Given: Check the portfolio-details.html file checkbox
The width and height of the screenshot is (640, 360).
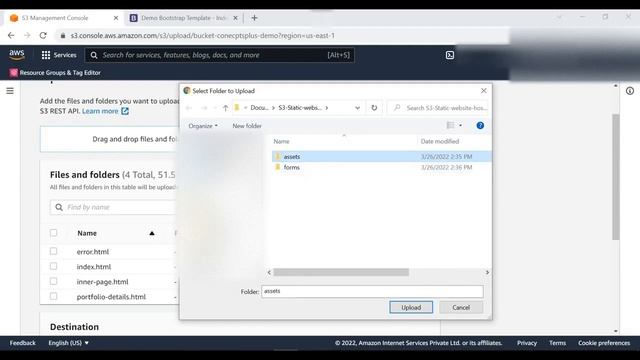Looking at the screenshot, I should pos(53,297).
